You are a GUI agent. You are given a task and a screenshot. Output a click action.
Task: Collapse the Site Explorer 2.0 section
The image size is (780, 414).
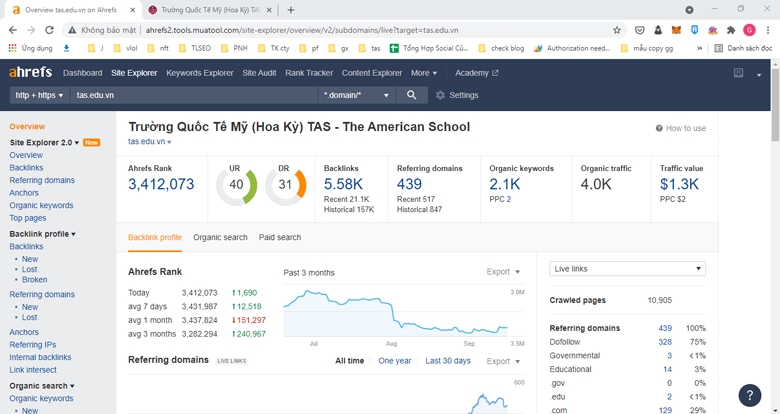click(44, 143)
